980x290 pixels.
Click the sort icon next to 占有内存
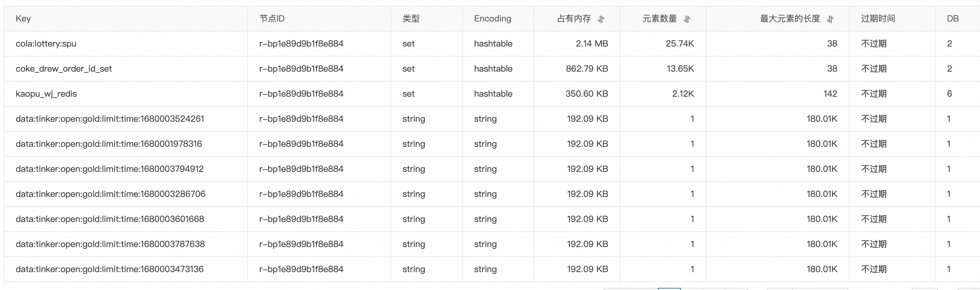pos(601,19)
